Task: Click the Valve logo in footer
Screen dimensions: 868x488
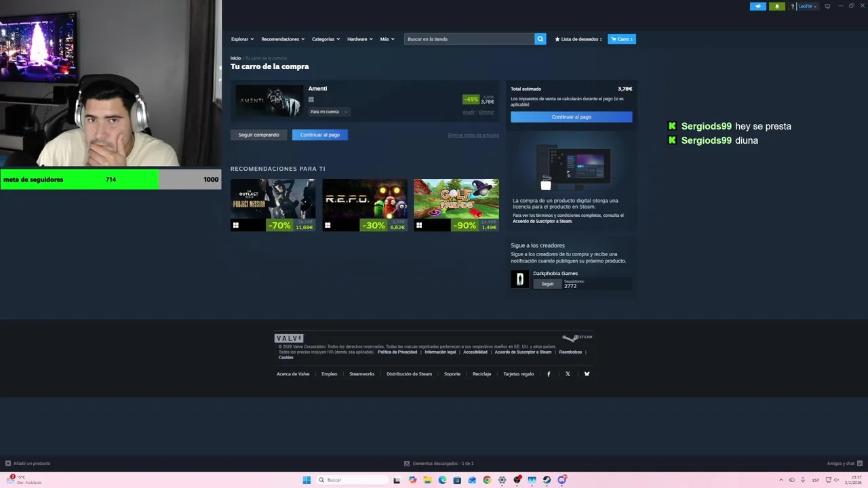Action: 289,338
